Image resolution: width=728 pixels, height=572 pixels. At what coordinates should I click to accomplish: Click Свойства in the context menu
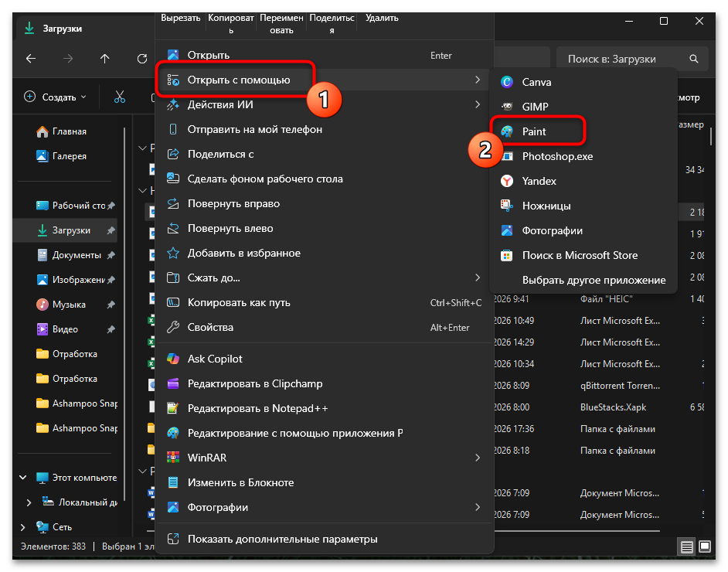(x=210, y=327)
